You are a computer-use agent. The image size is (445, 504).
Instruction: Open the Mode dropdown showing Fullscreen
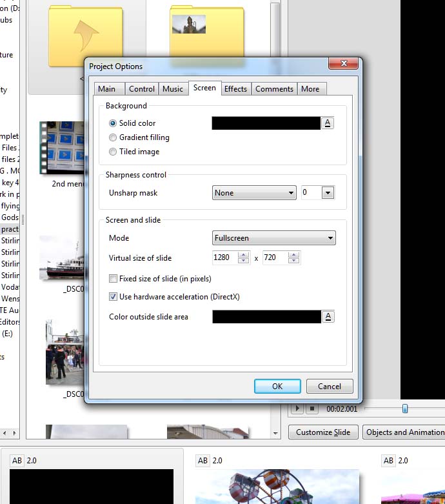click(274, 238)
